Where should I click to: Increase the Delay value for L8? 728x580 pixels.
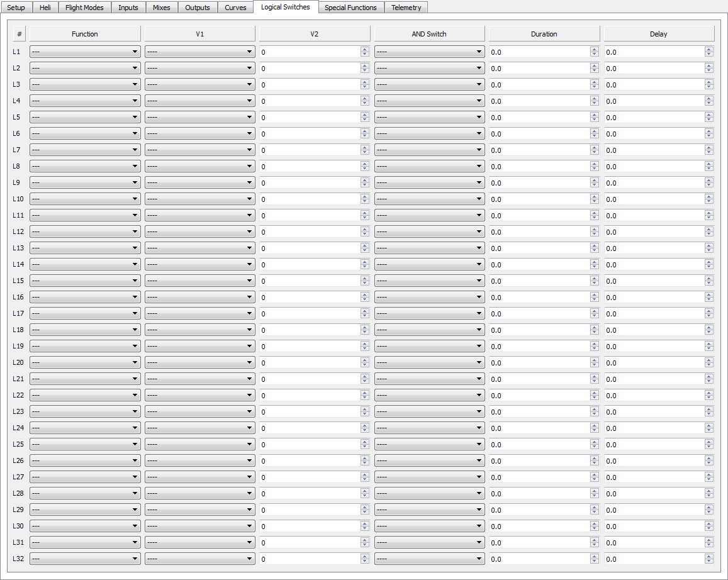709,164
